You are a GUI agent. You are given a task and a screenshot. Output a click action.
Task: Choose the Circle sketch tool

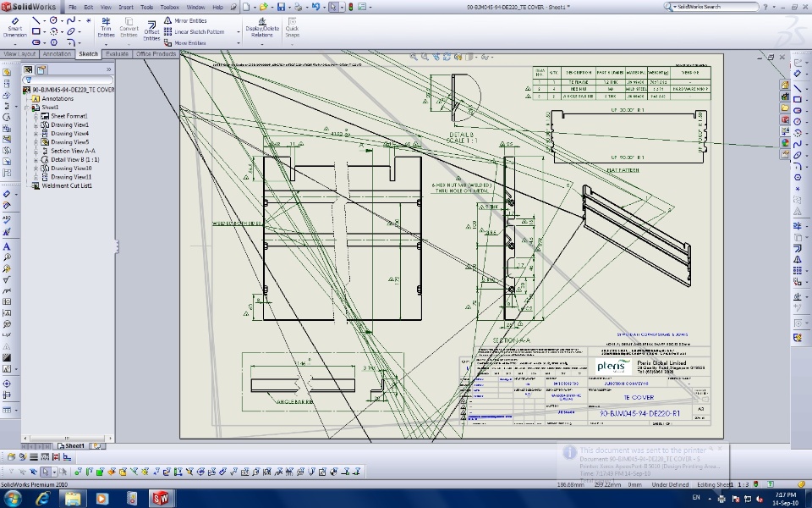[x=53, y=20]
